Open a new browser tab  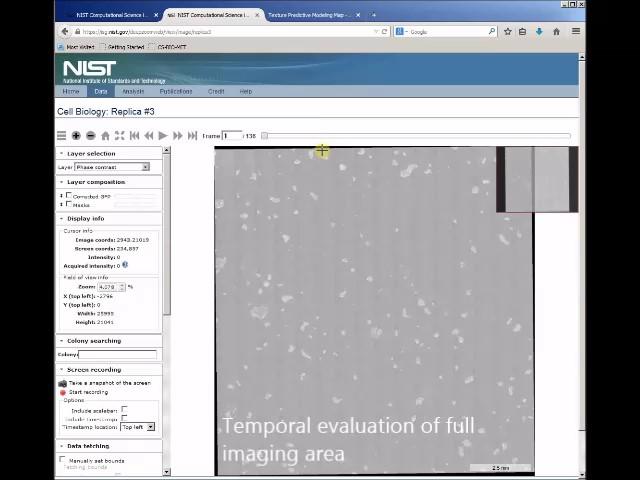point(373,15)
